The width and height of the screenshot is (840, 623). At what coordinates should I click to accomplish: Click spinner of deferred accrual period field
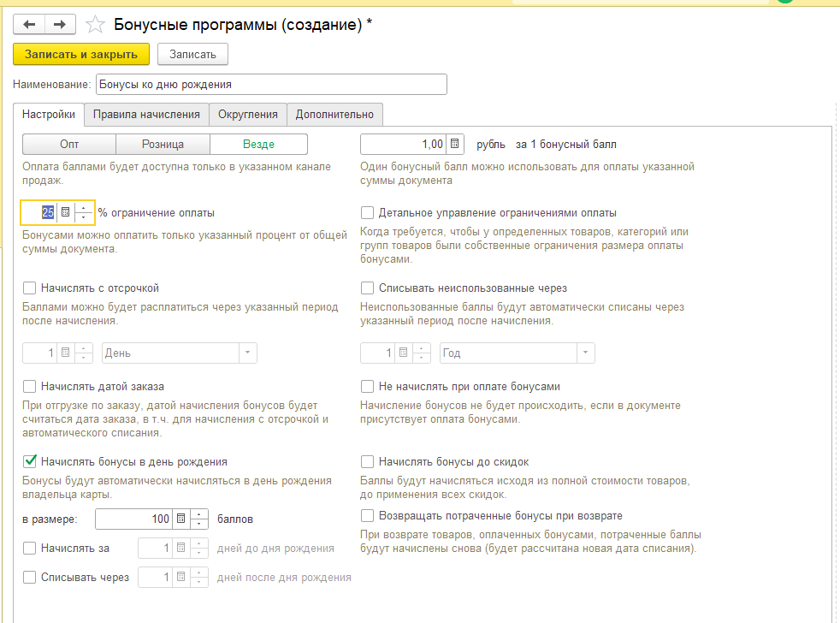click(x=84, y=353)
